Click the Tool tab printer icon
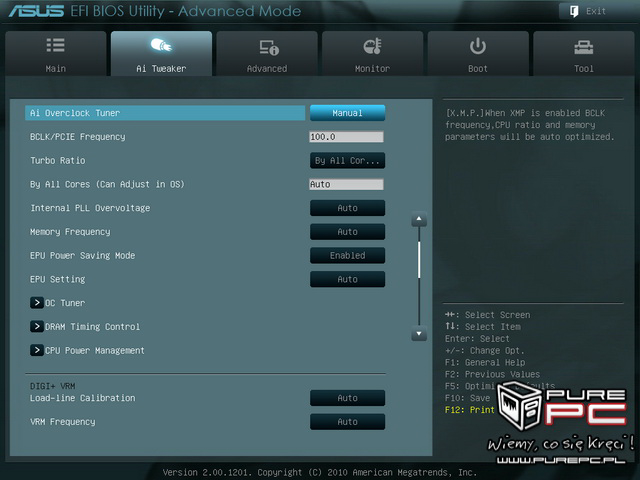640x480 pixels. click(x=584, y=47)
